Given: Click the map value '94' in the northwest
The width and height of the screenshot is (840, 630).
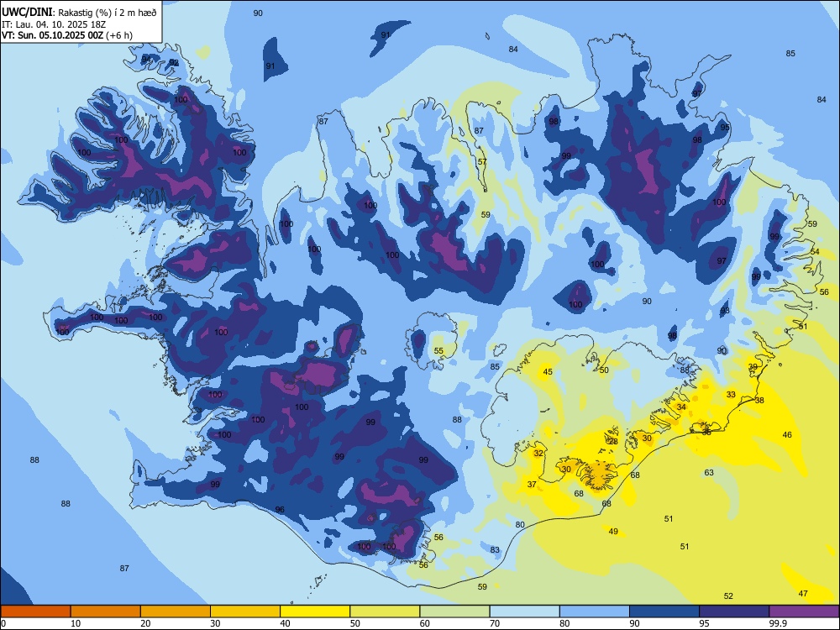Looking at the screenshot, I should coord(146,59).
